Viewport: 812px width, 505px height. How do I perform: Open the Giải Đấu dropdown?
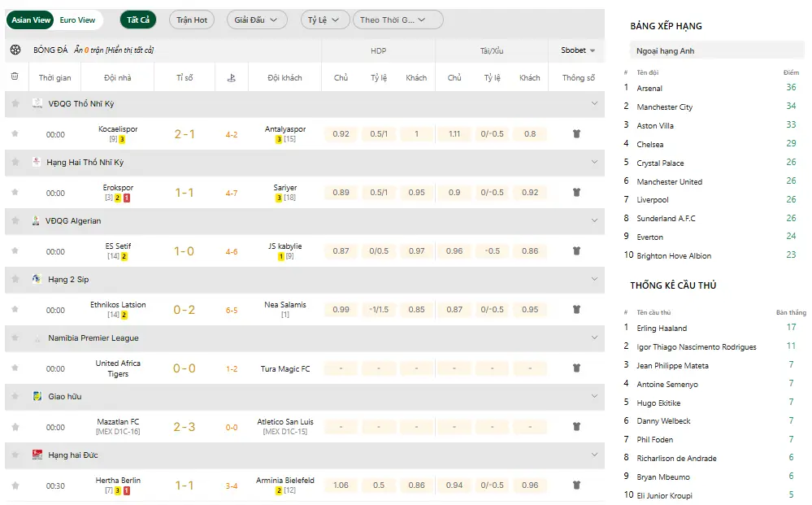pyautogui.click(x=256, y=20)
